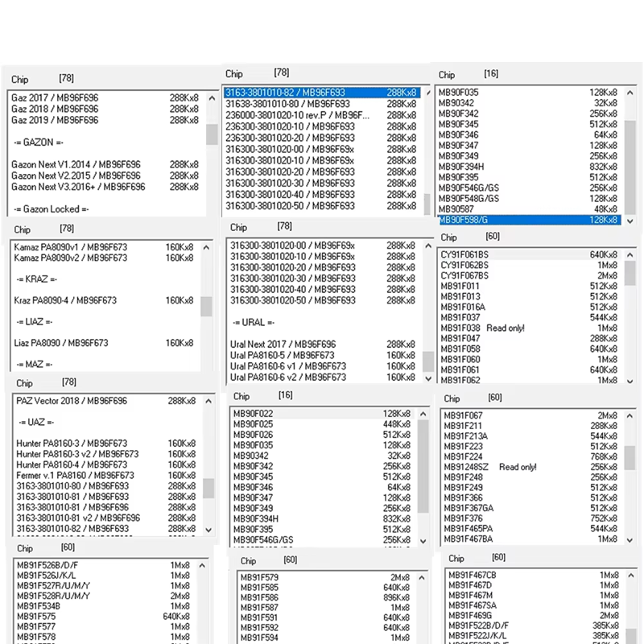Choose Fermer v.1 PA8160 / MB96F673

[107, 475]
